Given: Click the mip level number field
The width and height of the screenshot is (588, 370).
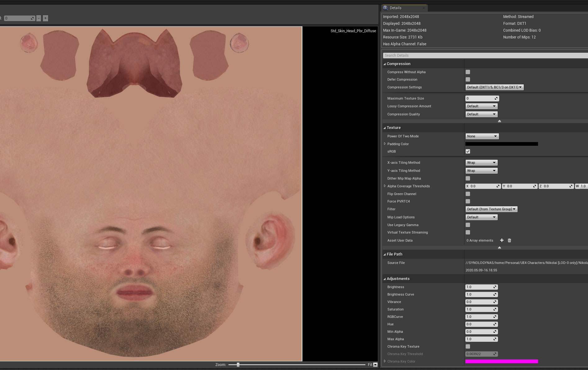Looking at the screenshot, I should point(19,18).
